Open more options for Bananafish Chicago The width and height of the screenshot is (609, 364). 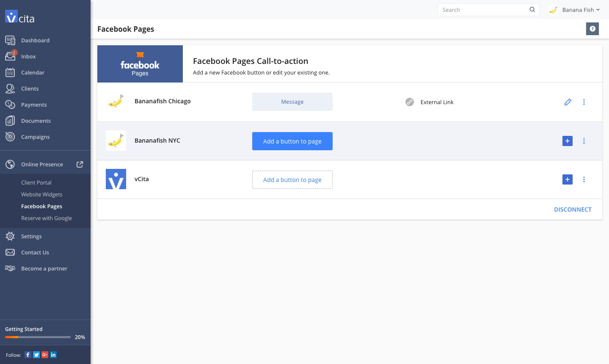[x=584, y=102]
